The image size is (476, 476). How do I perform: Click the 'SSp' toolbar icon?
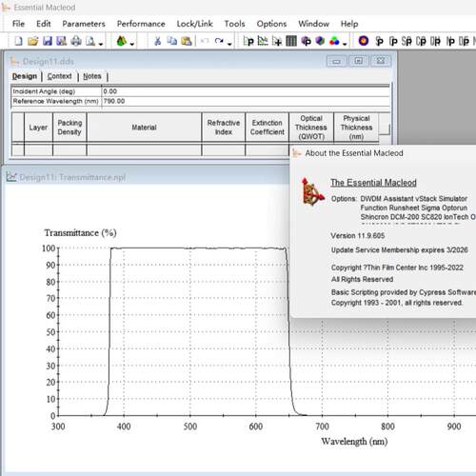407,41
